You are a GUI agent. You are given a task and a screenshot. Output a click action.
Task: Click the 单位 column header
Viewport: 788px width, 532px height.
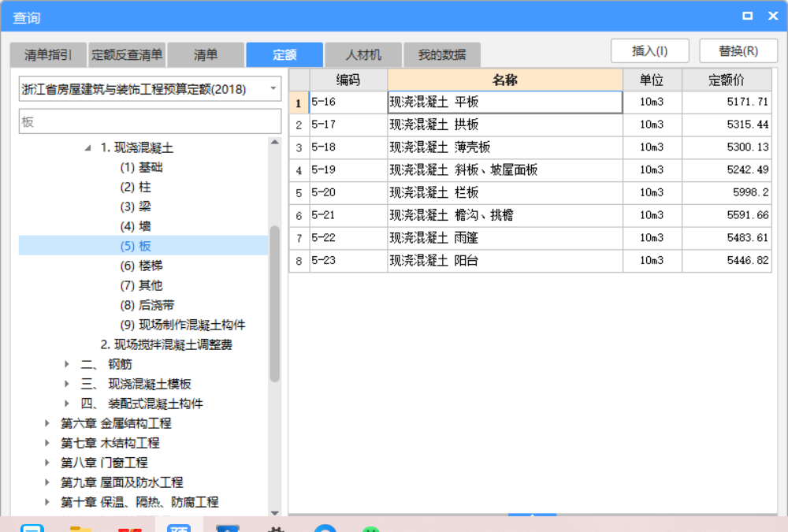(x=652, y=80)
